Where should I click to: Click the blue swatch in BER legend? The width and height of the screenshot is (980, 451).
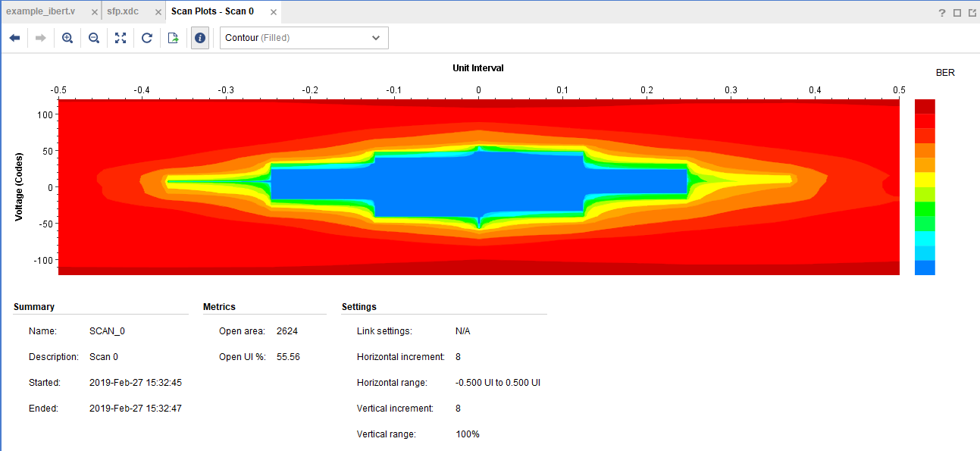pyautogui.click(x=925, y=268)
